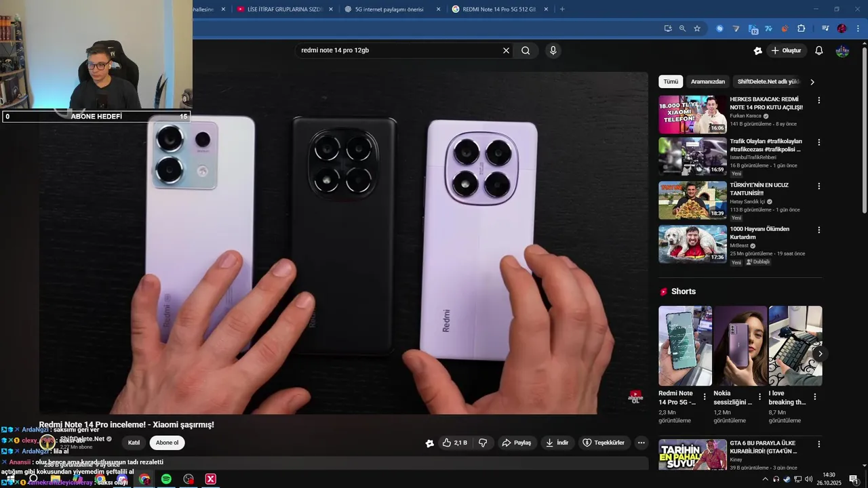This screenshot has height=488, width=868.
Task: Open the translate extension with 12 badge
Action: 753,28
